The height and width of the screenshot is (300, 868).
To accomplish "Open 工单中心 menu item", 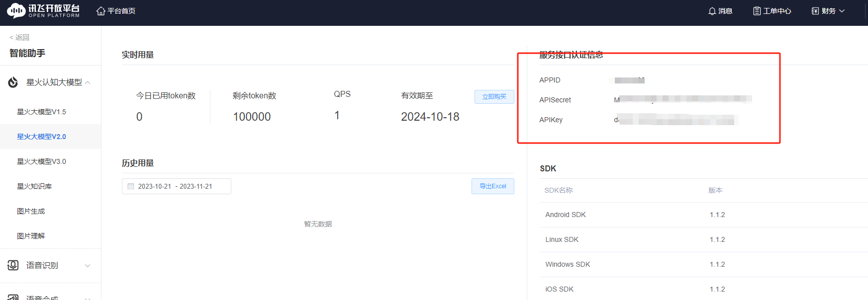I will click(x=777, y=11).
